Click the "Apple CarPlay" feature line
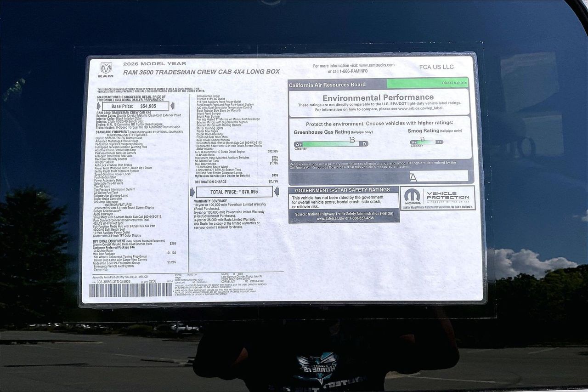The image size is (588, 392). pos(103,214)
